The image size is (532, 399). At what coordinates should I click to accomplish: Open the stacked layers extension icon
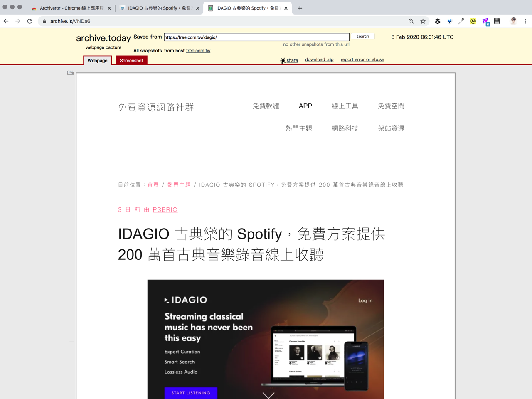click(438, 21)
